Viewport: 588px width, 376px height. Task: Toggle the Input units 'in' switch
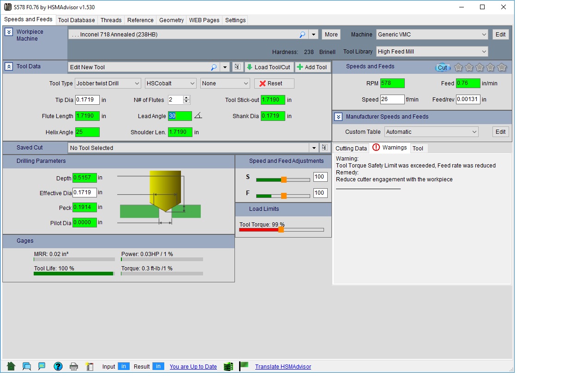pyautogui.click(x=123, y=366)
